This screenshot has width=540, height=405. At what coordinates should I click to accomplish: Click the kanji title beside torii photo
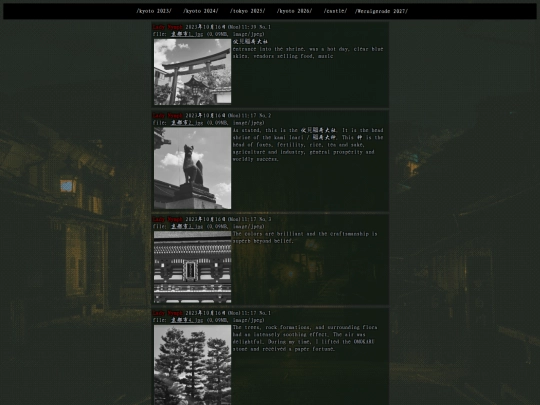tap(250, 42)
